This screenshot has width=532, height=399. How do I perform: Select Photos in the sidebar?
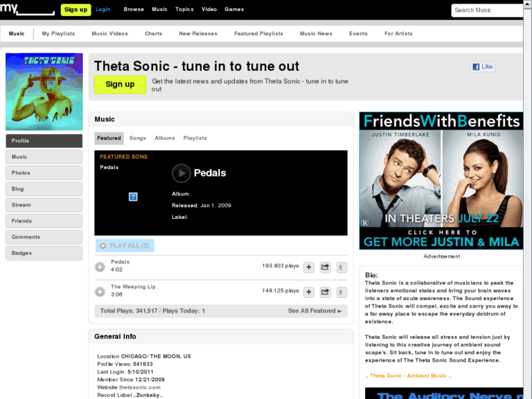(x=44, y=173)
